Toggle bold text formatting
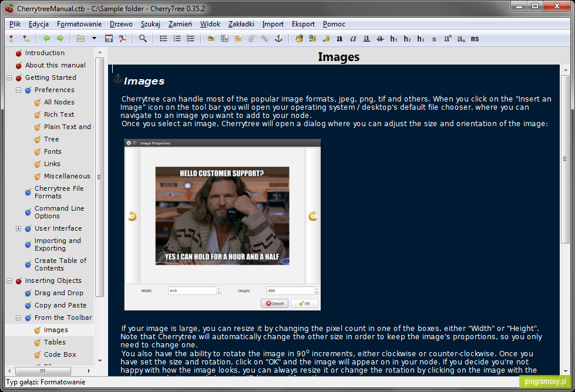575x392 pixels. click(x=339, y=39)
